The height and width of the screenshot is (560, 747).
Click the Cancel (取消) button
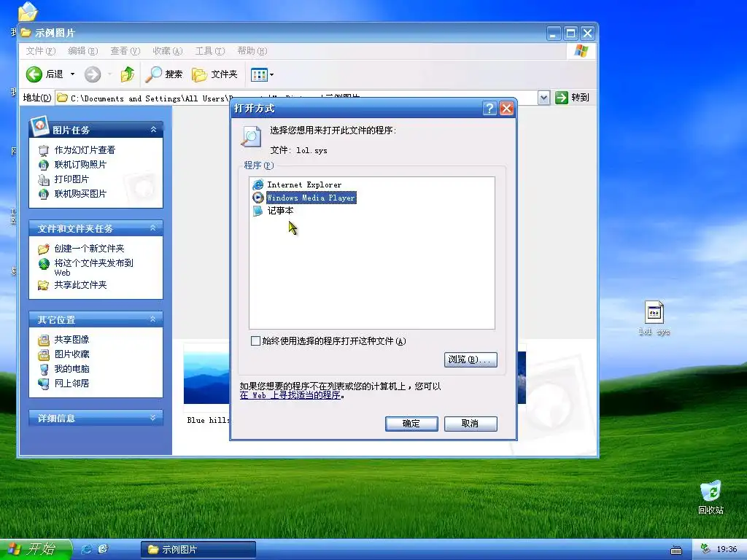pos(471,424)
